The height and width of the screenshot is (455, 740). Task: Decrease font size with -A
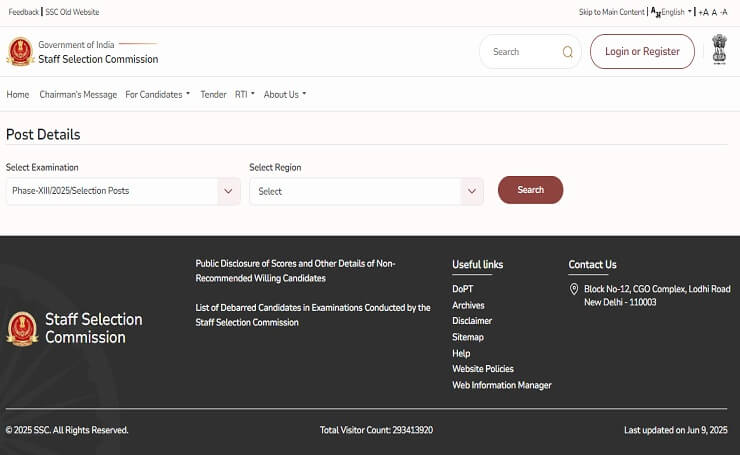coord(723,12)
